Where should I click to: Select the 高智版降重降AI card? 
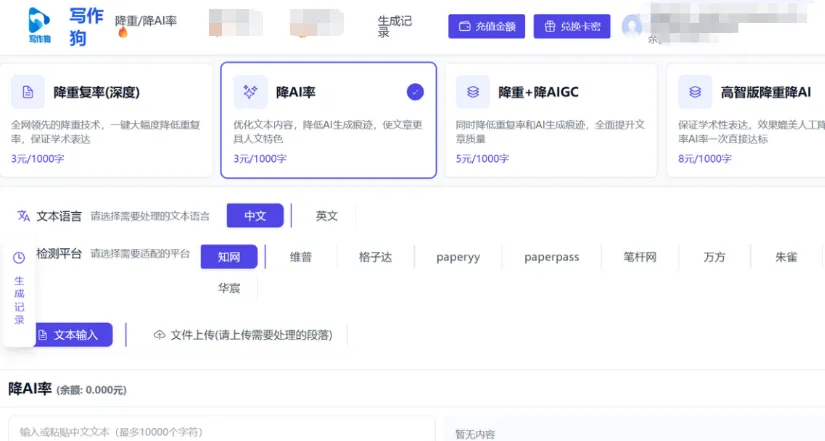[x=746, y=120]
